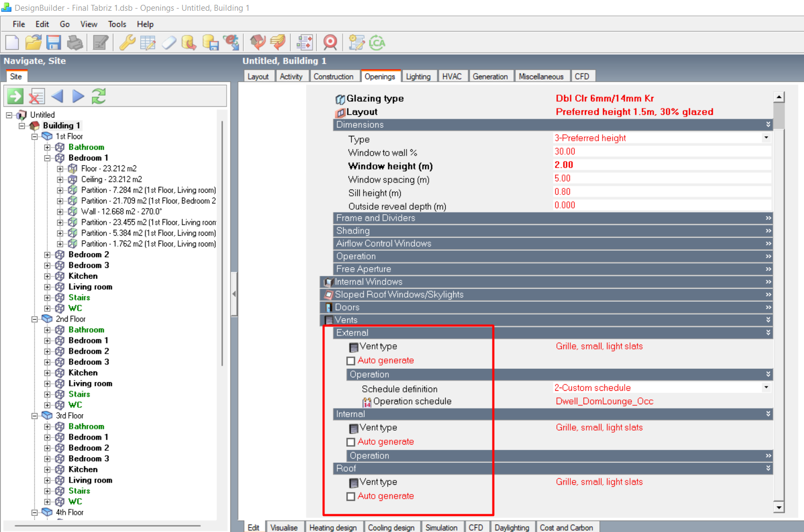
Task: Open the Simulation tab
Action: tap(441, 527)
